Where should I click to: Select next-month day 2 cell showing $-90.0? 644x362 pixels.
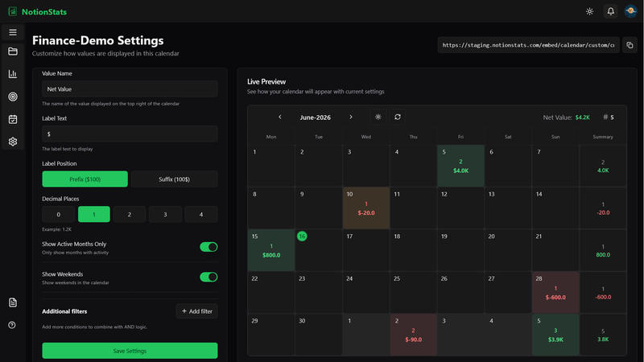[x=413, y=335]
